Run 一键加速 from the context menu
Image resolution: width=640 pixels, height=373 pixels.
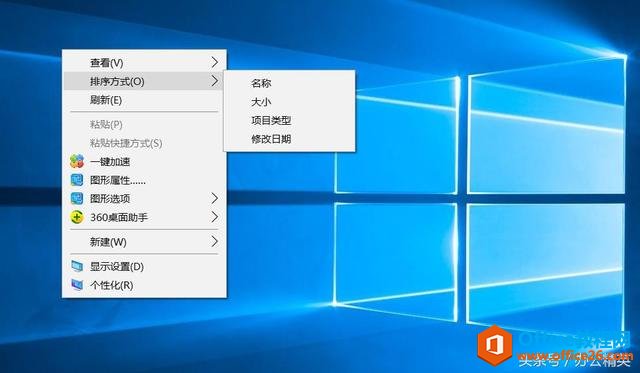tap(144, 162)
